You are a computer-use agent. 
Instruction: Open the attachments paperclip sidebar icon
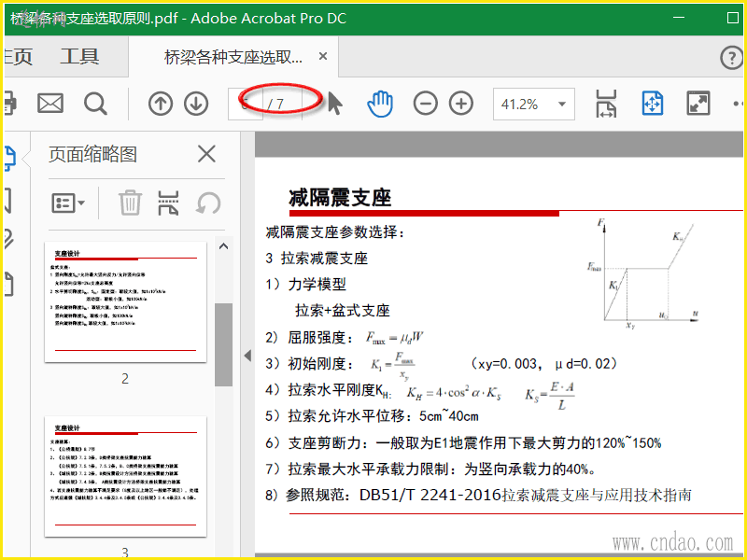tap(8, 240)
